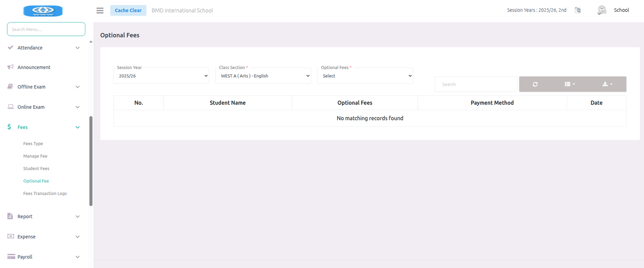Screen dimensions: 644x268
Task: Open the export download icon
Action: click(x=607, y=84)
